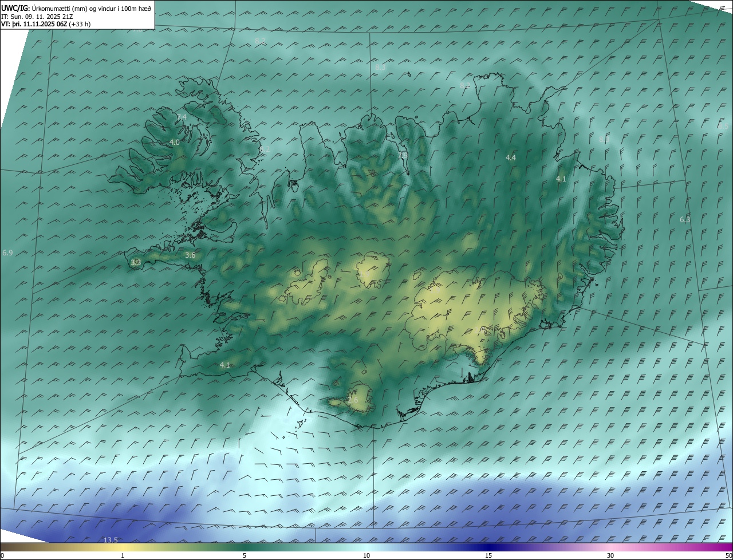The width and height of the screenshot is (733, 560).
Task: Click the 7.4 value label on the map
Action: click(x=182, y=117)
